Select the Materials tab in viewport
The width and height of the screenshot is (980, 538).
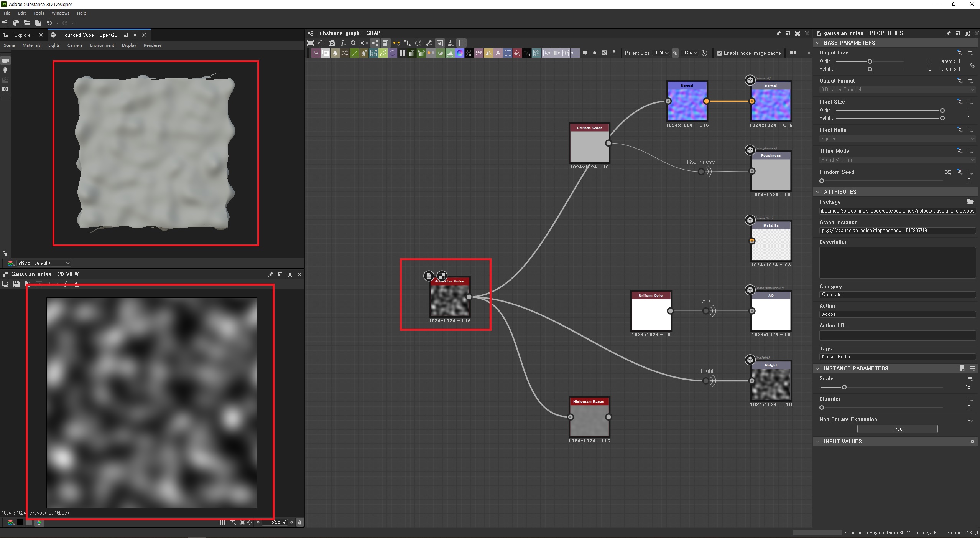[30, 45]
